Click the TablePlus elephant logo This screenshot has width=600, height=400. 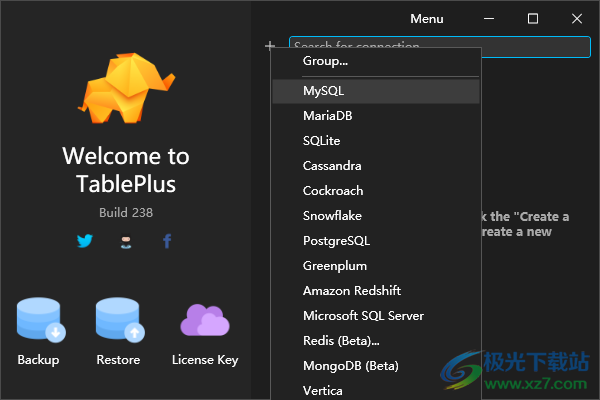tap(127, 88)
